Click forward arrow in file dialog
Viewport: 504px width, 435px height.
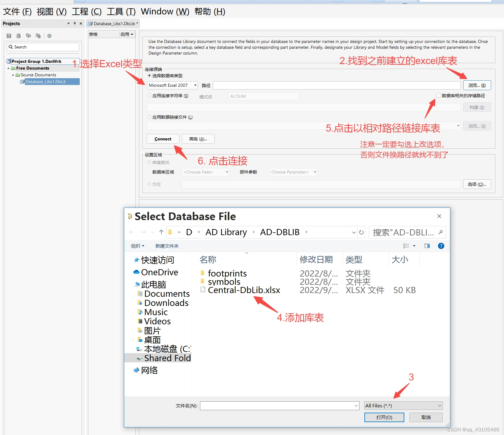143,232
